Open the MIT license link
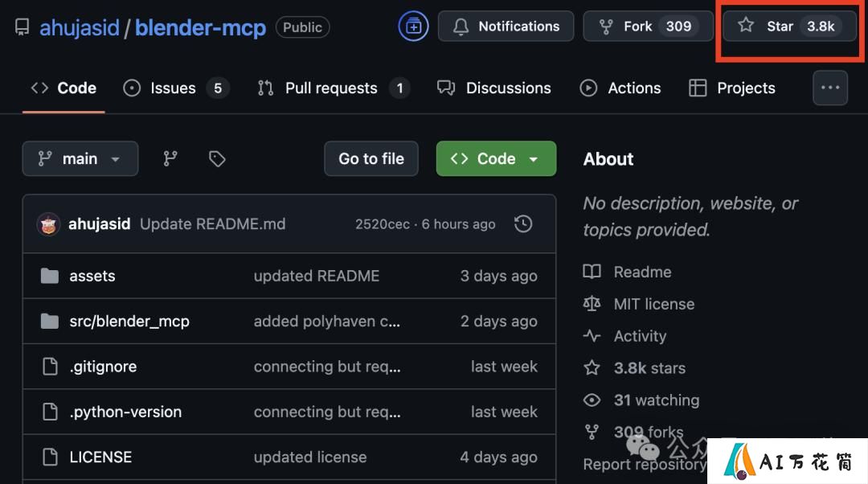This screenshot has width=868, height=484. click(x=654, y=304)
